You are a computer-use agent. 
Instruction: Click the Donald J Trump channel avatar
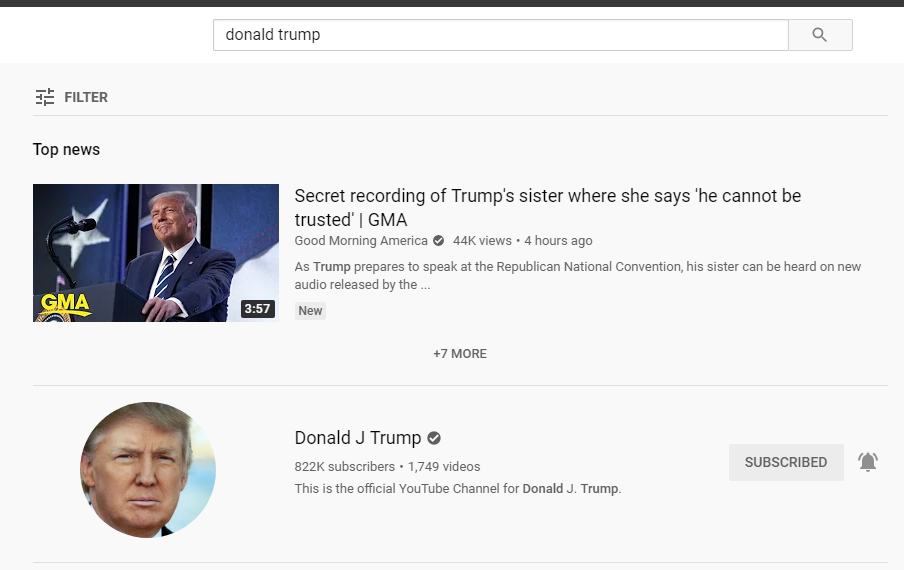tap(148, 470)
